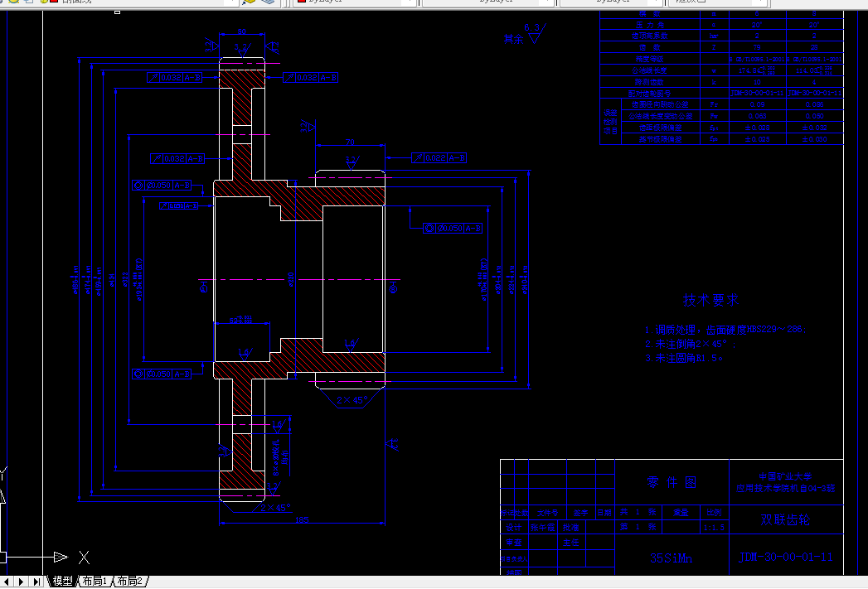Click the tab-scroll left arrow beside 模型
This screenshot has height=589, width=868.
pyautogui.click(x=7, y=582)
